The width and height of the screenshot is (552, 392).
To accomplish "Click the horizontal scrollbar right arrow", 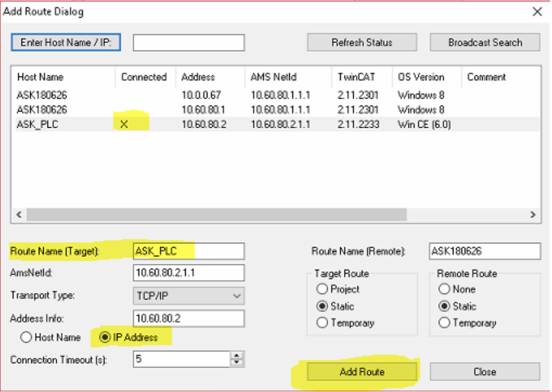I will 532,214.
